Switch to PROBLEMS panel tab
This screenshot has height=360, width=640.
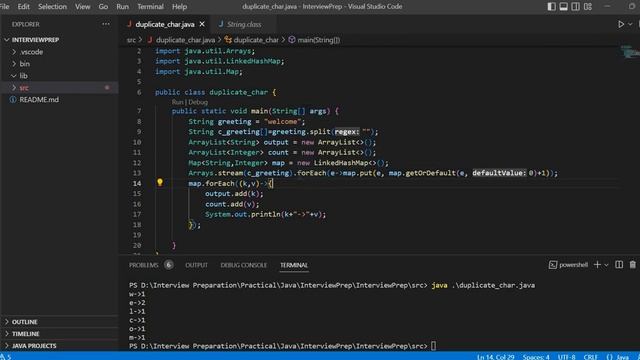click(x=144, y=265)
